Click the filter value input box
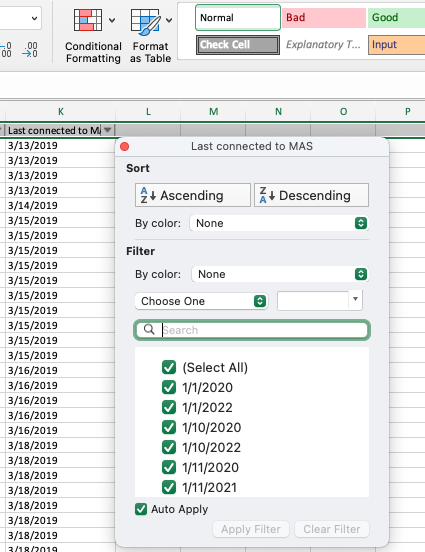The image size is (425, 552). point(313,301)
